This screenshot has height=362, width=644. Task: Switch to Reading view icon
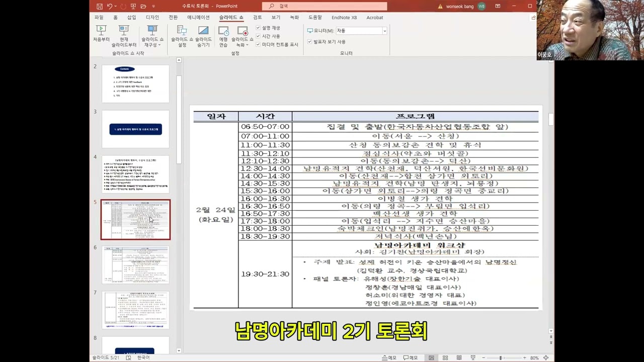coord(459,357)
